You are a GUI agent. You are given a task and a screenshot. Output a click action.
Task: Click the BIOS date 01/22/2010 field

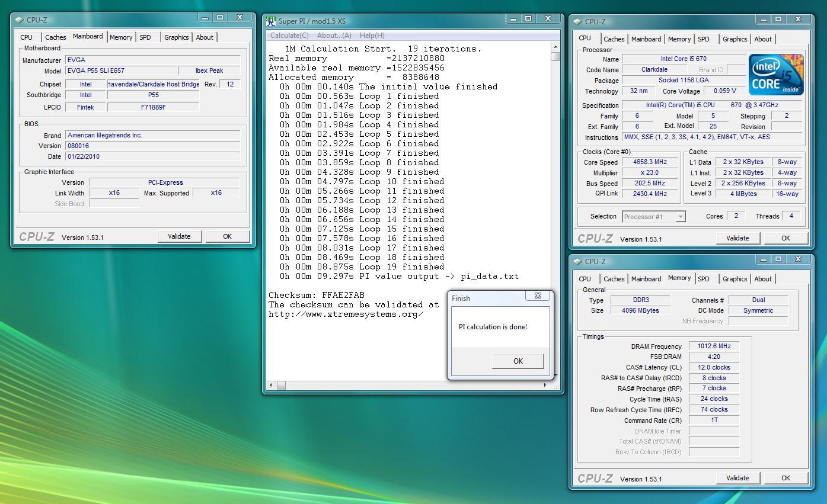click(x=152, y=157)
